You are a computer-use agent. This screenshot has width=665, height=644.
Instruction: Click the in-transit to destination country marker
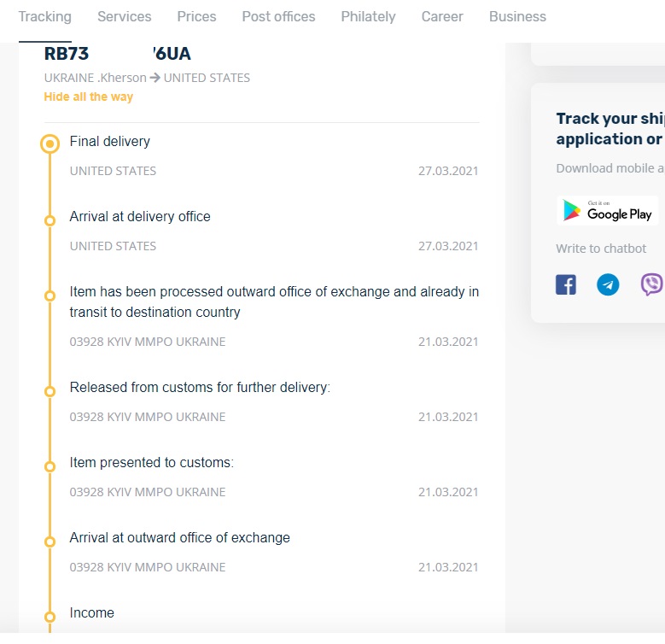(50, 296)
